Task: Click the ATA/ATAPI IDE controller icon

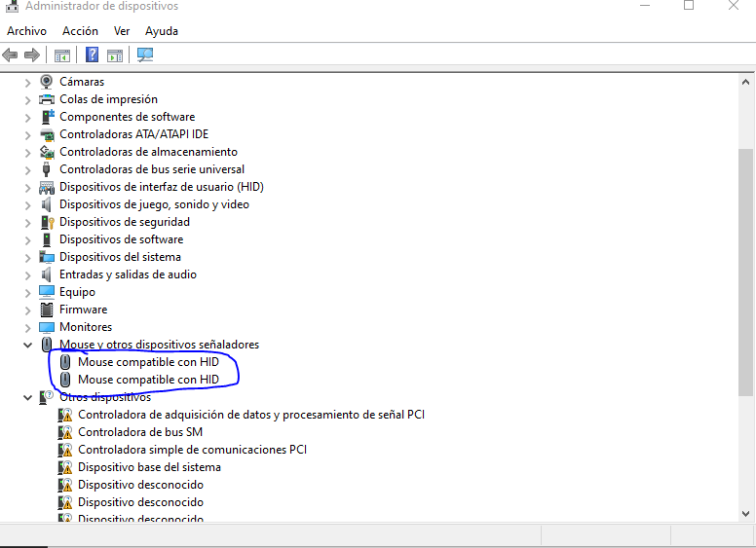Action: coord(47,134)
